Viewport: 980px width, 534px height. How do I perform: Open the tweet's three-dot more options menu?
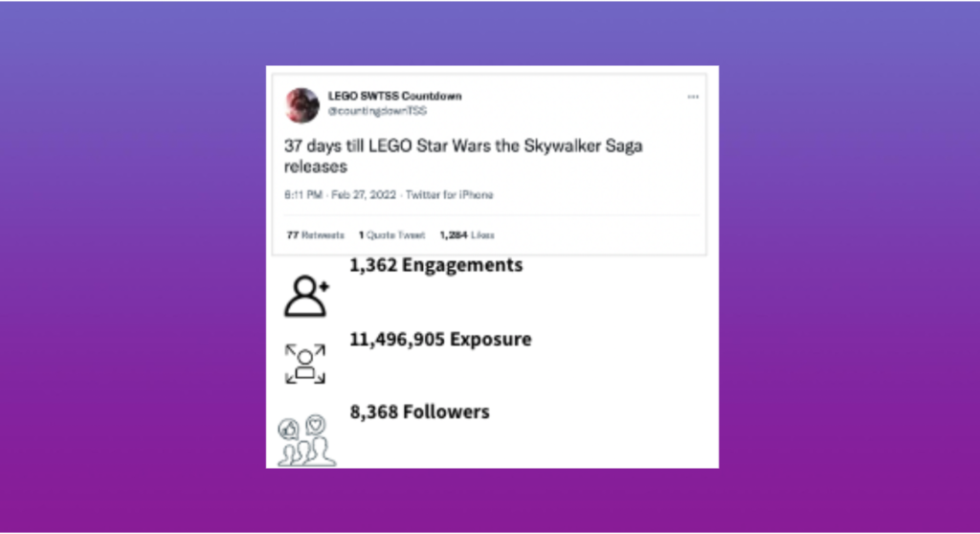tap(693, 97)
